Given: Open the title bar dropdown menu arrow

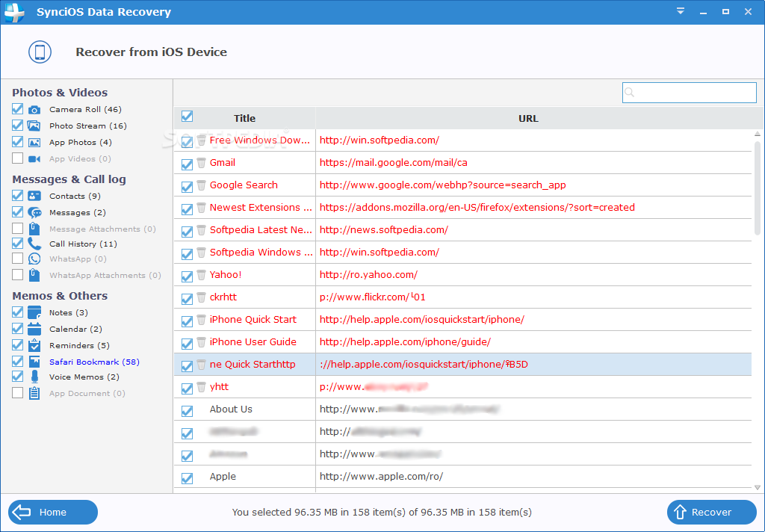Looking at the screenshot, I should [680, 11].
